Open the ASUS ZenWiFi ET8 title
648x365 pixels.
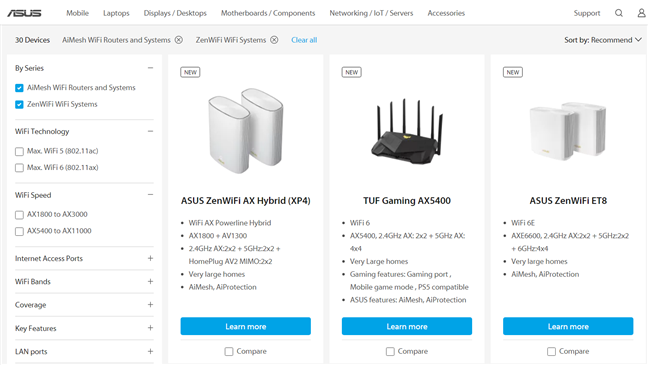tap(568, 201)
